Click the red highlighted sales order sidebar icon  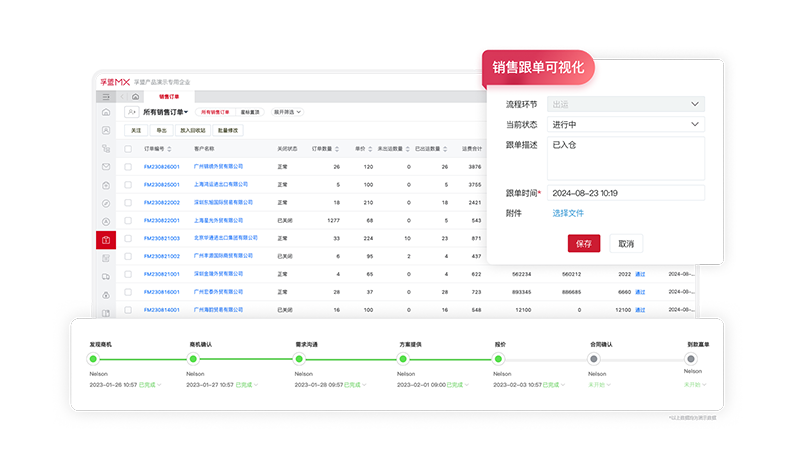[x=106, y=239]
